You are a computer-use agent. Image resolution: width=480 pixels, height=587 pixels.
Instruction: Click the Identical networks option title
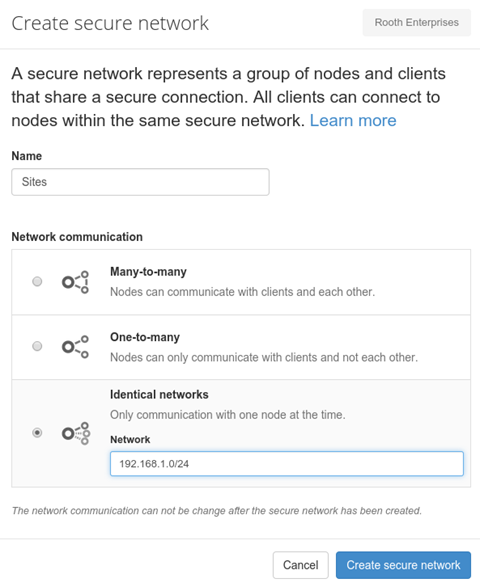point(159,395)
